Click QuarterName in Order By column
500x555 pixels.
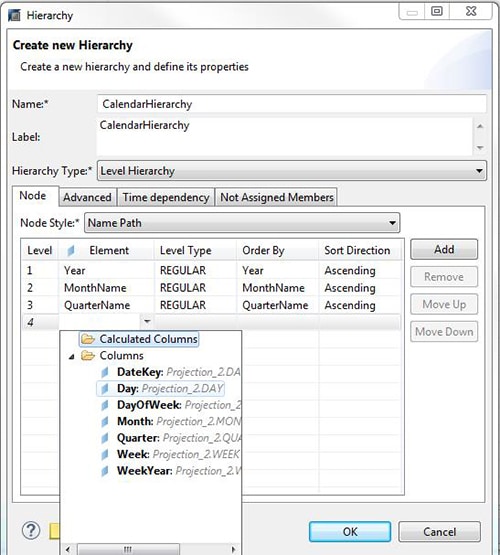pyautogui.click(x=275, y=305)
